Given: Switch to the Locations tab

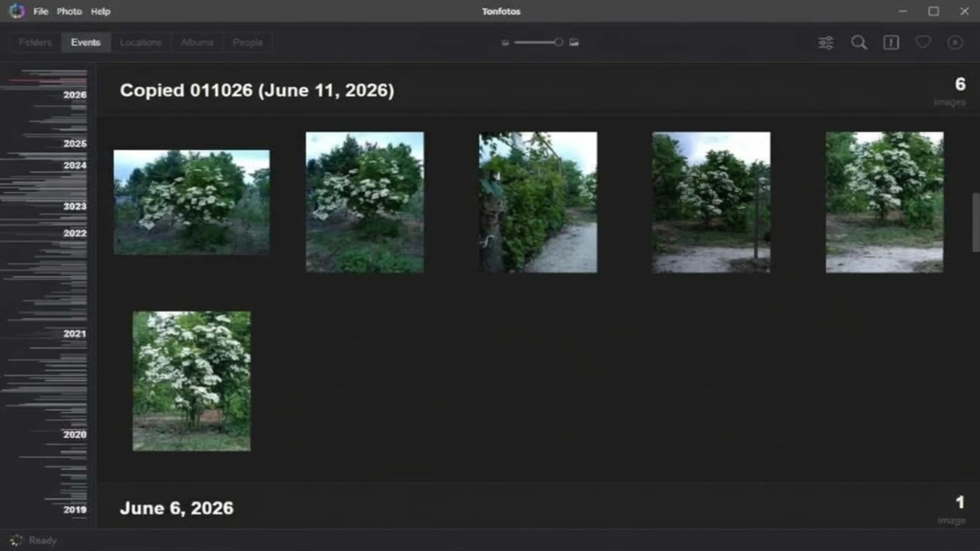Looking at the screenshot, I should click(140, 42).
